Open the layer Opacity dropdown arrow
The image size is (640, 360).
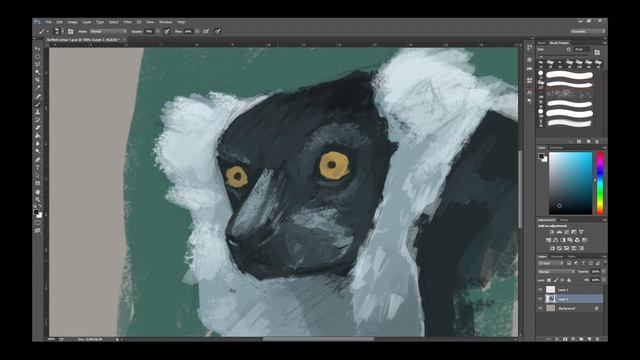(603, 271)
